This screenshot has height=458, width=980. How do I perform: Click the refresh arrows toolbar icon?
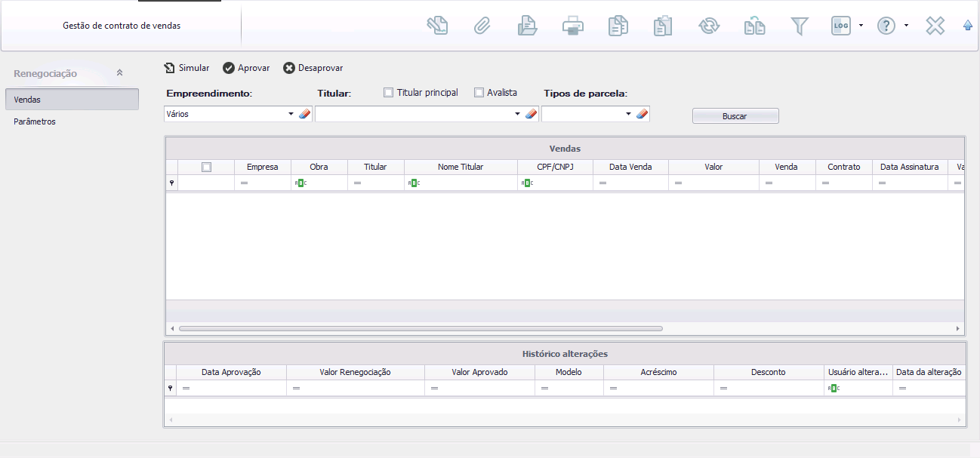click(708, 26)
